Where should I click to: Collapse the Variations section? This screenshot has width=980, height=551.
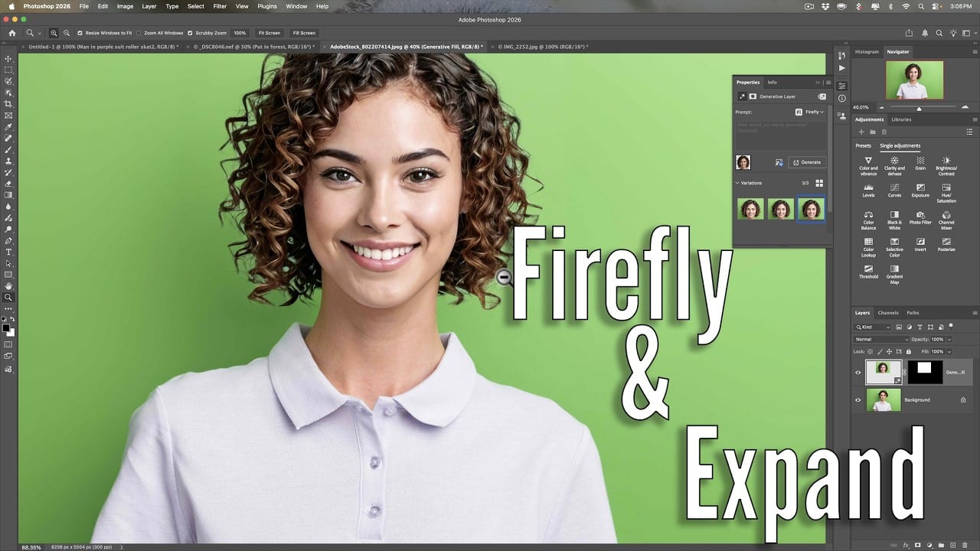pos(738,183)
